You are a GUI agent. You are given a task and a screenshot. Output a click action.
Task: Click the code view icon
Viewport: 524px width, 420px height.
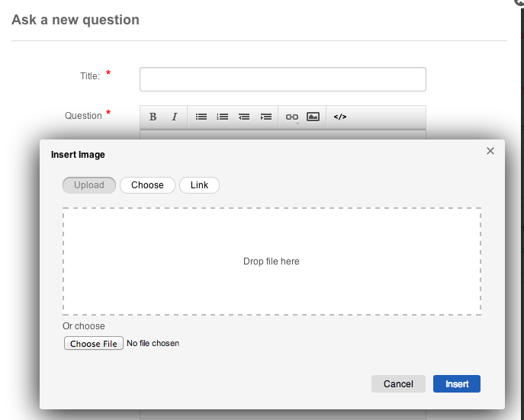pos(340,117)
